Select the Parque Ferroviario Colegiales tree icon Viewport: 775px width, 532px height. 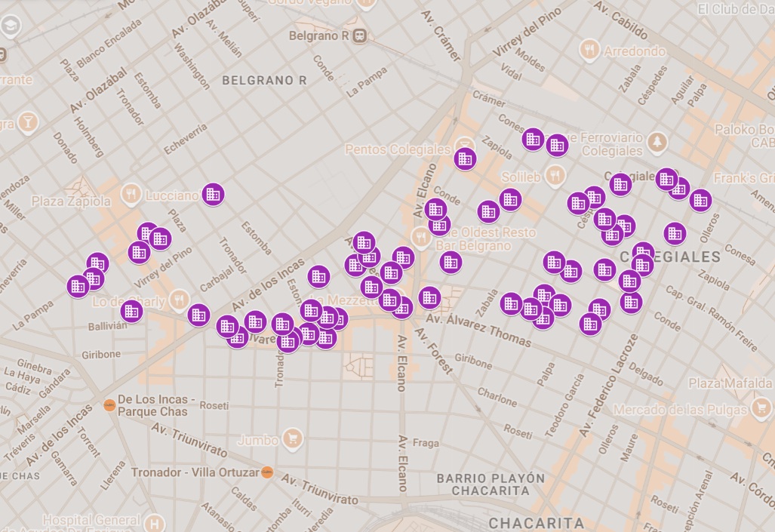[x=657, y=142]
